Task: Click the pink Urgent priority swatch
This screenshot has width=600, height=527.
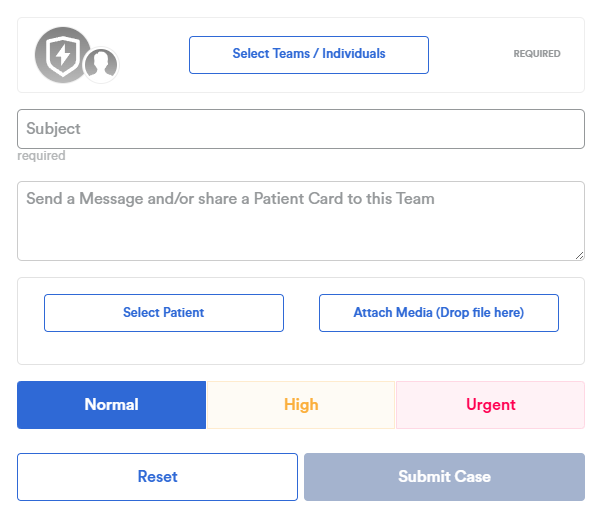Action: tap(490, 405)
